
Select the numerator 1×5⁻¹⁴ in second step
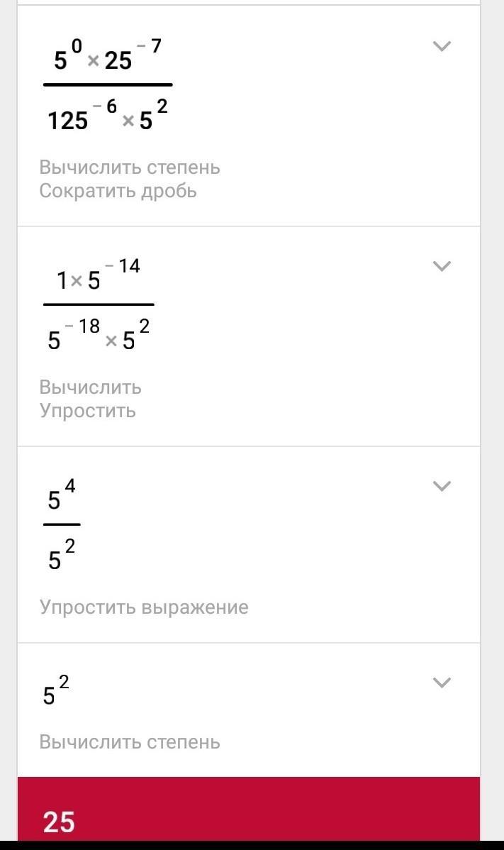[99, 277]
